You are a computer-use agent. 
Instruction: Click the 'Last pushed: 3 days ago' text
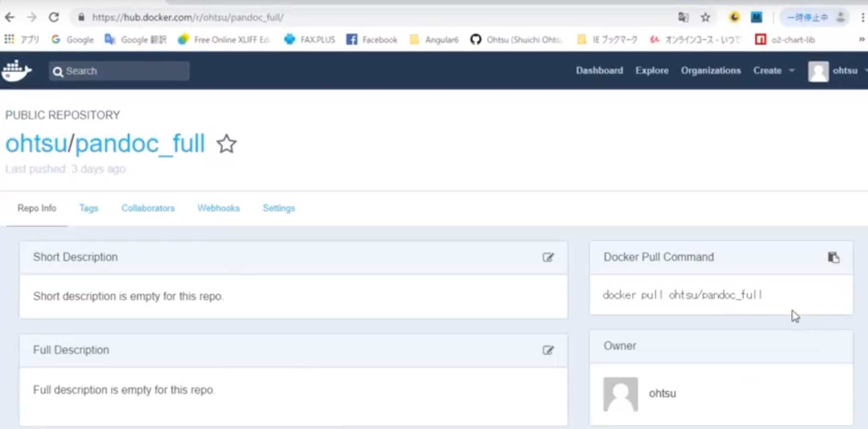point(65,169)
